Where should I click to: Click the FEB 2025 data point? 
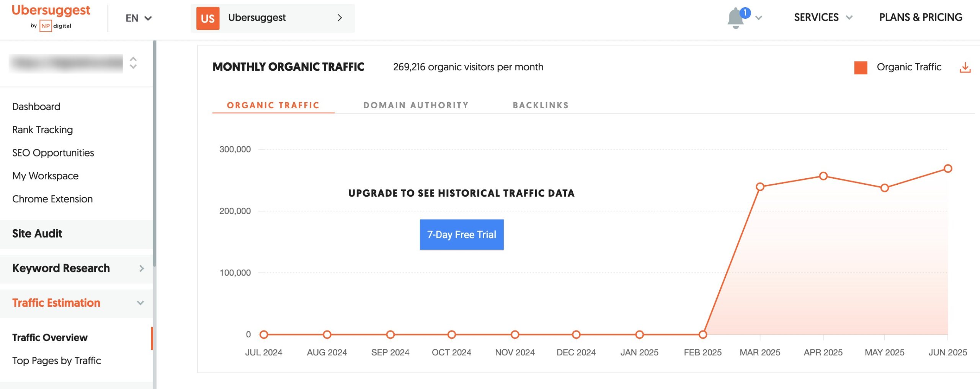(x=703, y=335)
